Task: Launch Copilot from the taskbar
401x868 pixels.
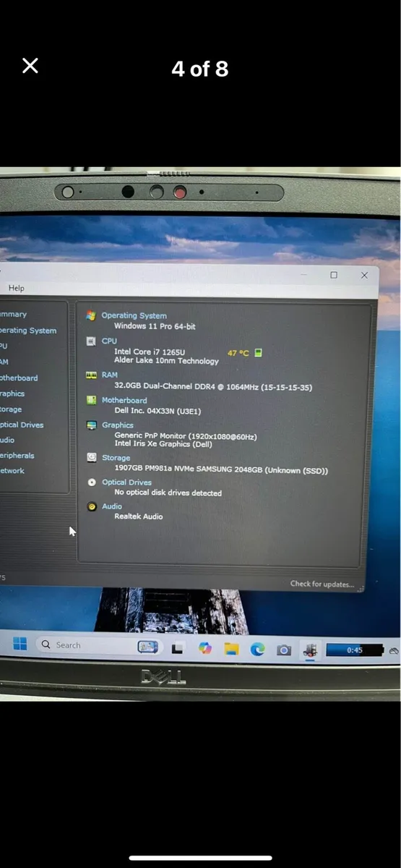Action: pos(205,648)
